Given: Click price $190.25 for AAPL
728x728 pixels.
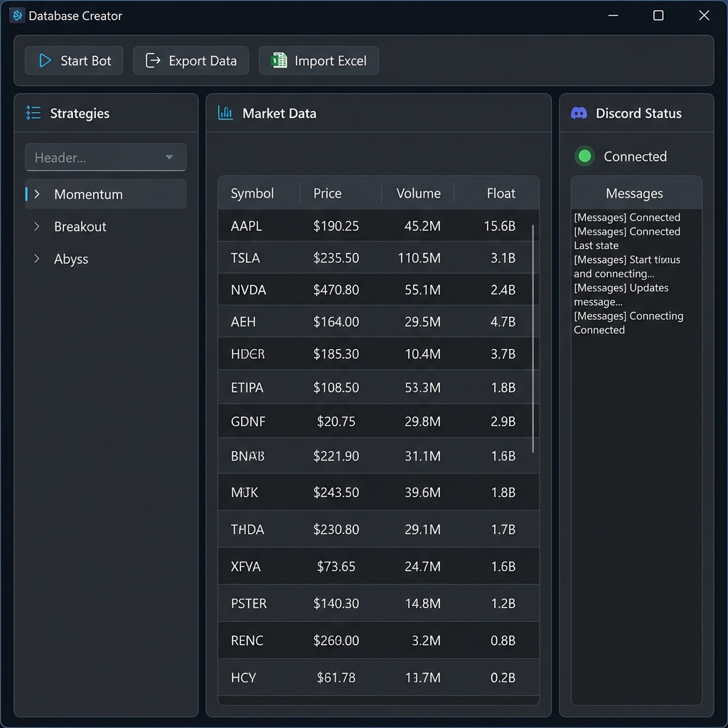Looking at the screenshot, I should tap(336, 226).
